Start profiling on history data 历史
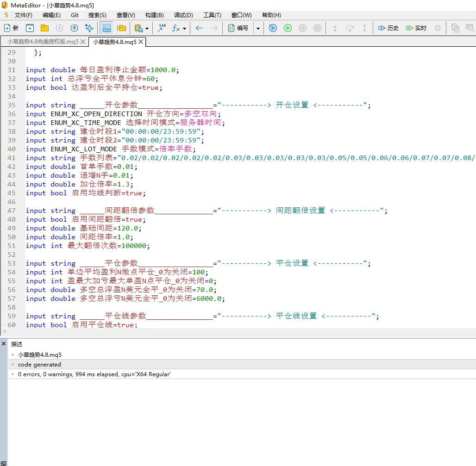476x466 pixels. (x=388, y=28)
